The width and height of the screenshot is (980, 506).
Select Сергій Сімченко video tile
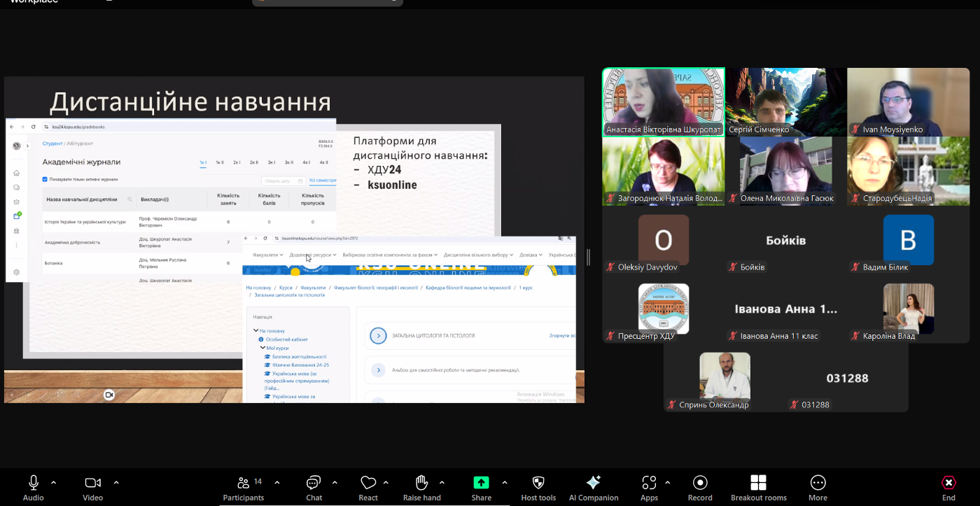tap(786, 101)
